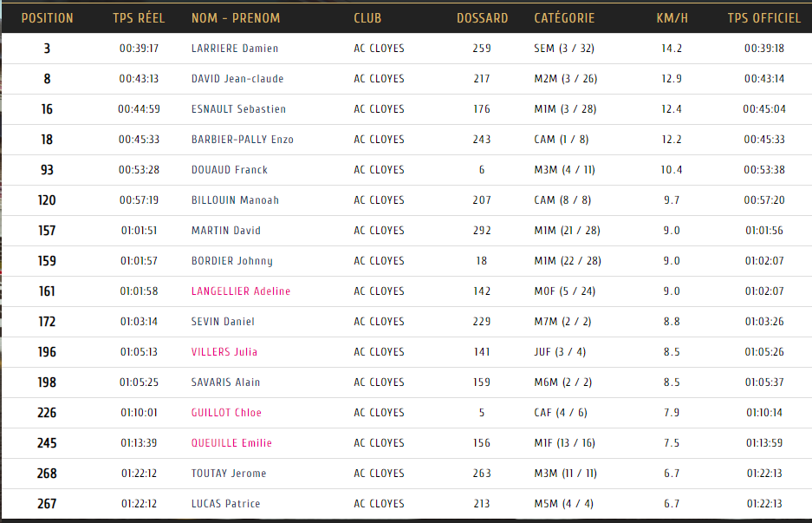Open runner LARRIERE Damien

(x=235, y=49)
